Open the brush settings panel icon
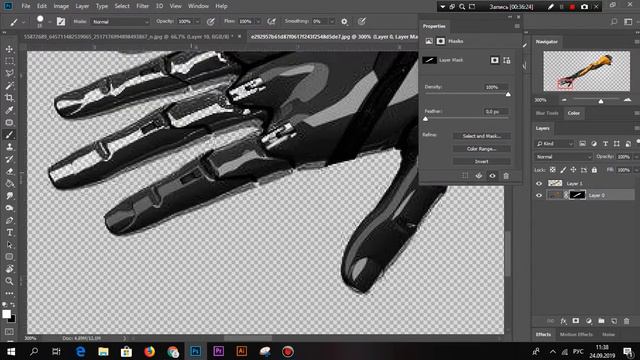The image size is (640, 360). point(61,22)
